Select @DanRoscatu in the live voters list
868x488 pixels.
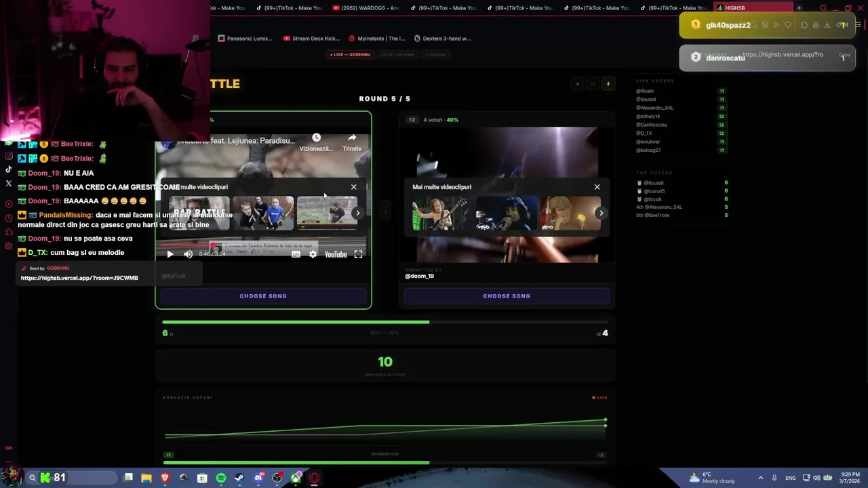click(652, 125)
